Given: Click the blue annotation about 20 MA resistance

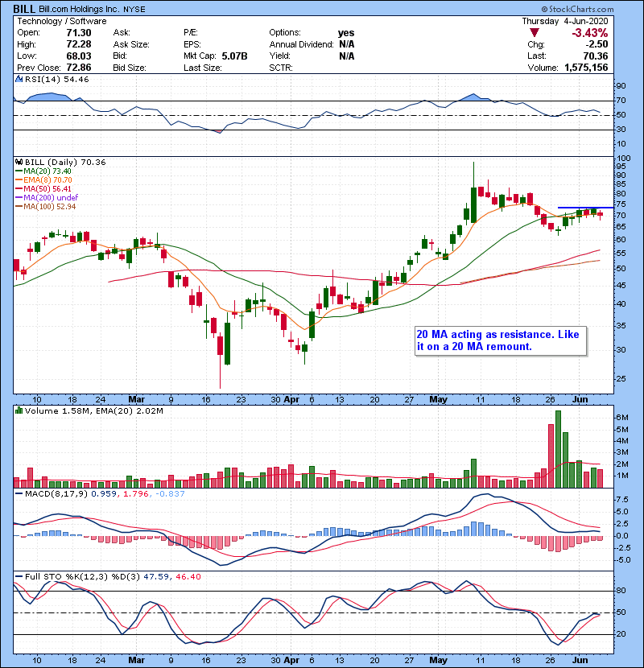Looking at the screenshot, I should (x=501, y=340).
